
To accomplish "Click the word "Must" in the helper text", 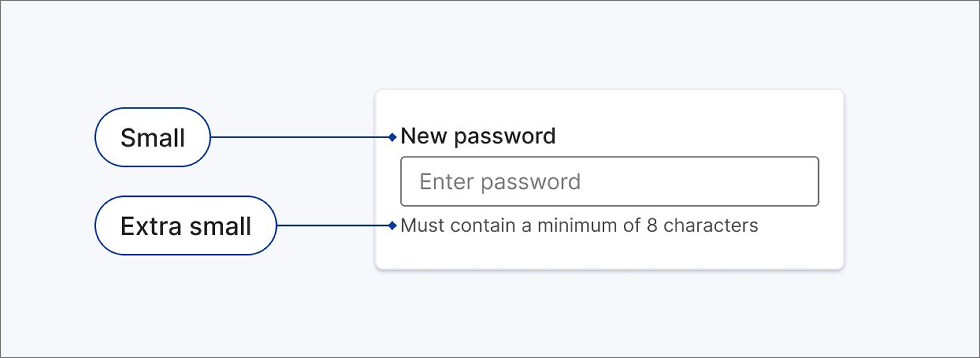I will (422, 225).
